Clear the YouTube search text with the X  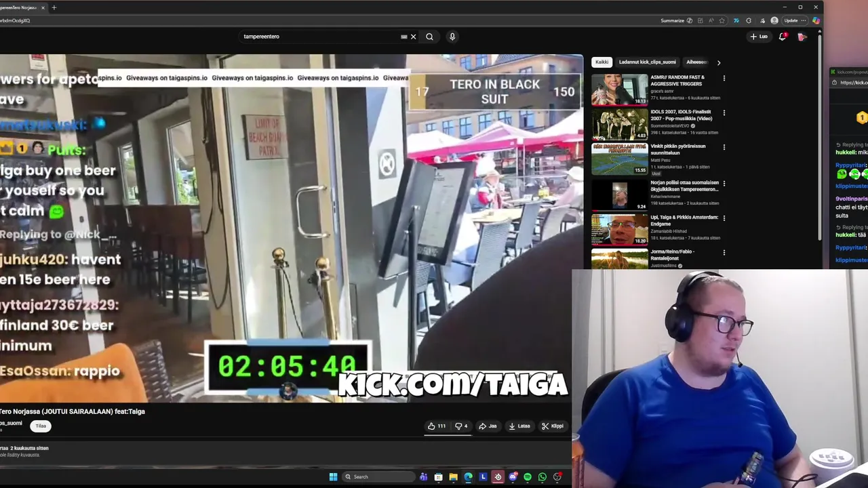413,37
